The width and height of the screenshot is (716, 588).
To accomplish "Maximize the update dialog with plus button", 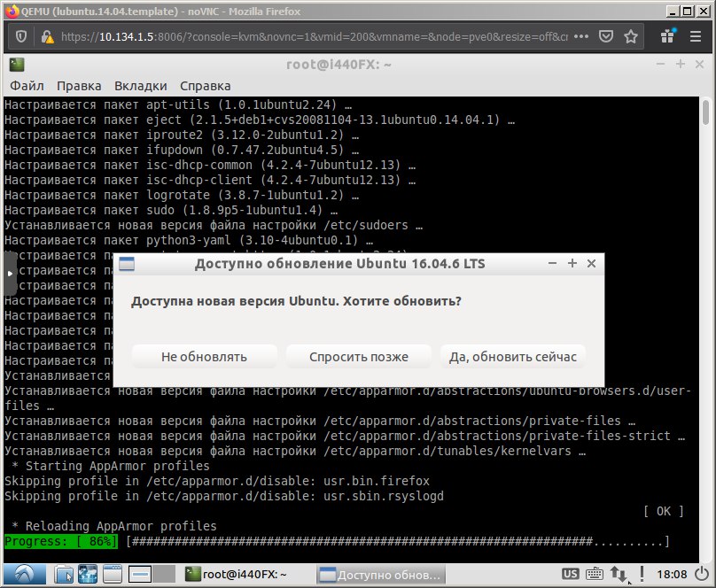I will tap(572, 263).
